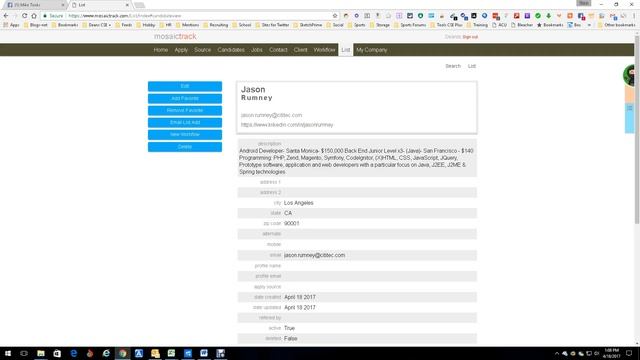Close the List browser tab
Viewport: 640px width, 360px height.
pyautogui.click(x=127, y=5)
